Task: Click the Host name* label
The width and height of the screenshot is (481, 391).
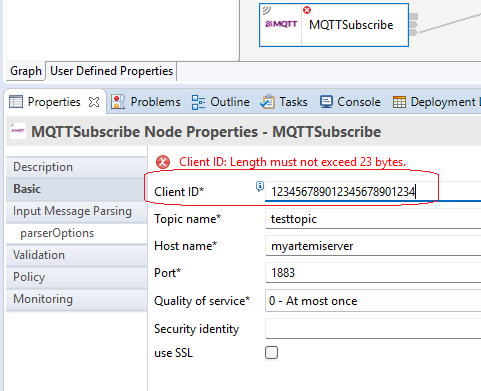Action: tap(185, 246)
